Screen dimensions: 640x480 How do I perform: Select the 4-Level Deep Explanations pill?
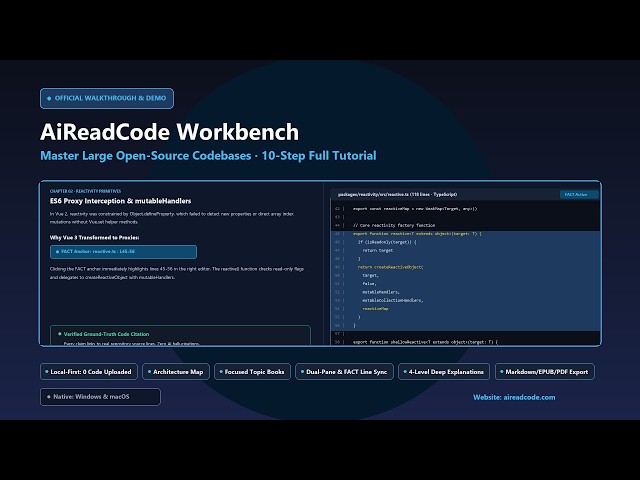pos(444,372)
